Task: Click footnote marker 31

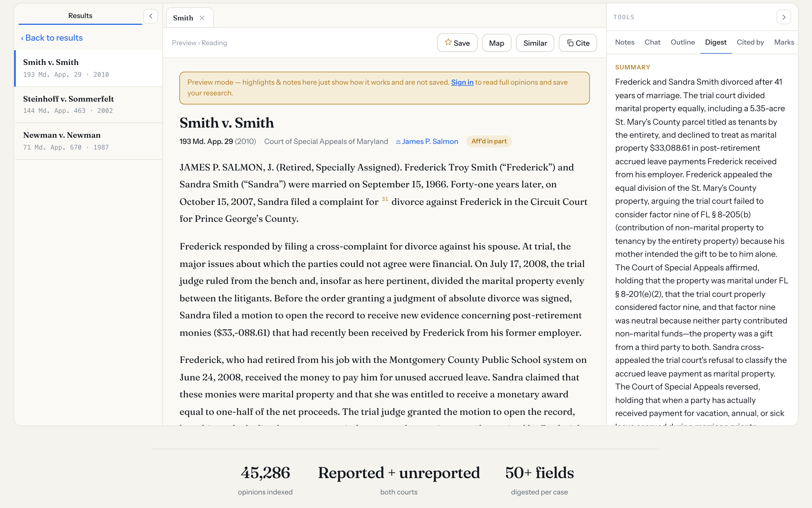Action: click(385, 199)
